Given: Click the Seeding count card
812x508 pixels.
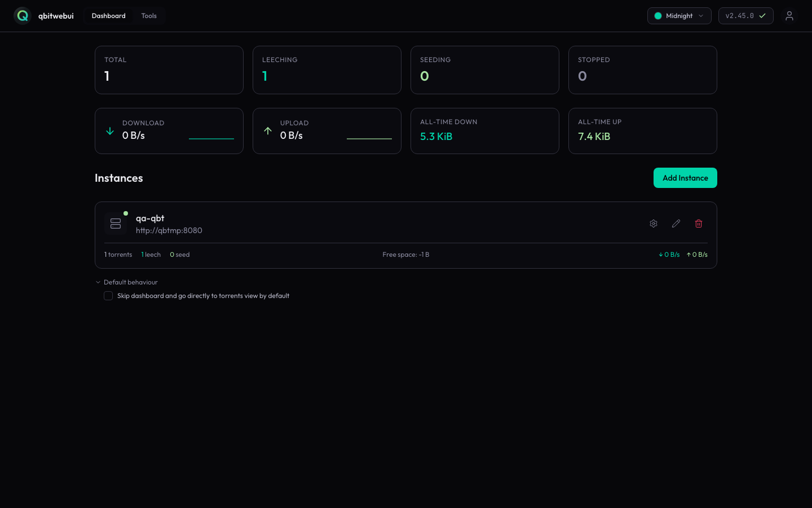Looking at the screenshot, I should (x=485, y=70).
